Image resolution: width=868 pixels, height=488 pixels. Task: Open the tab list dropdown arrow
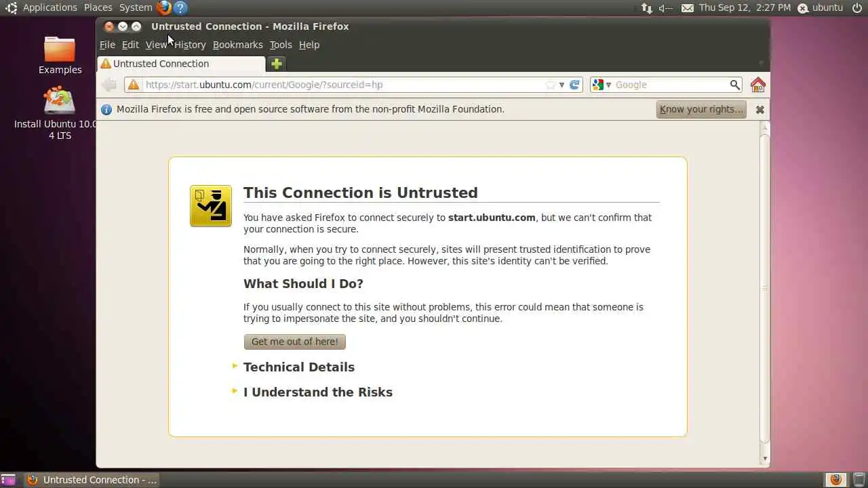tap(761, 64)
